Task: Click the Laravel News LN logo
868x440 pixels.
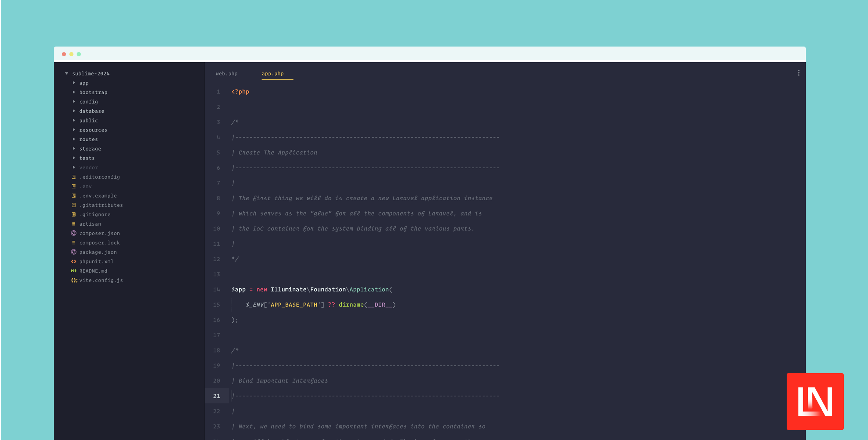Action: 815,401
